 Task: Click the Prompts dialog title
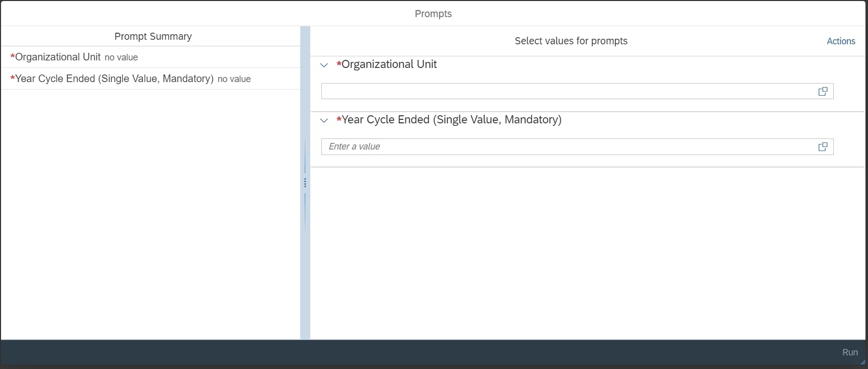pyautogui.click(x=433, y=14)
